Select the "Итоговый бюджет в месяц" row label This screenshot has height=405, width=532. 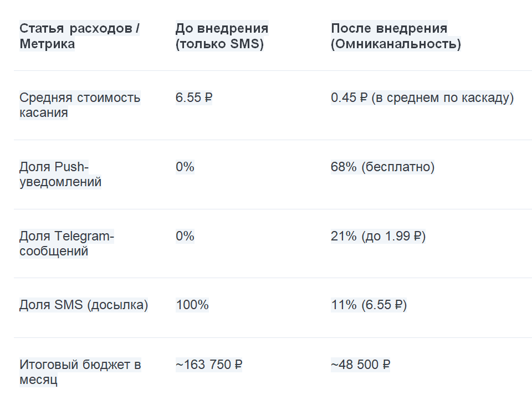pyautogui.click(x=80, y=372)
